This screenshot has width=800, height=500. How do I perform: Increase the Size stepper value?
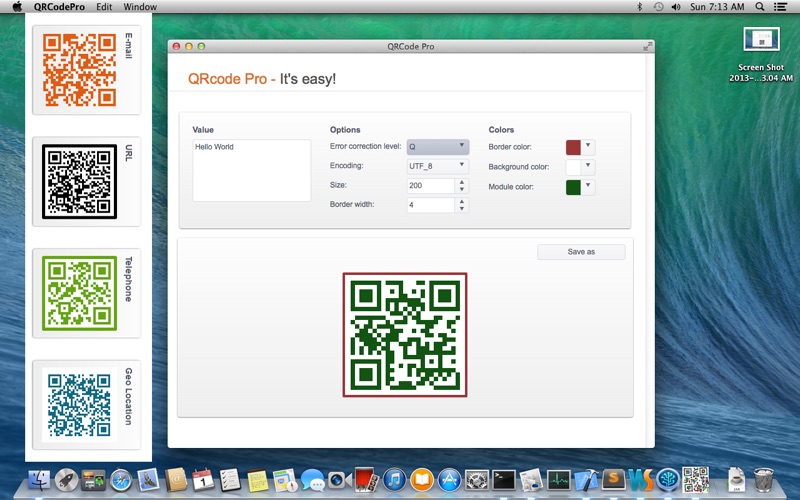(462, 182)
